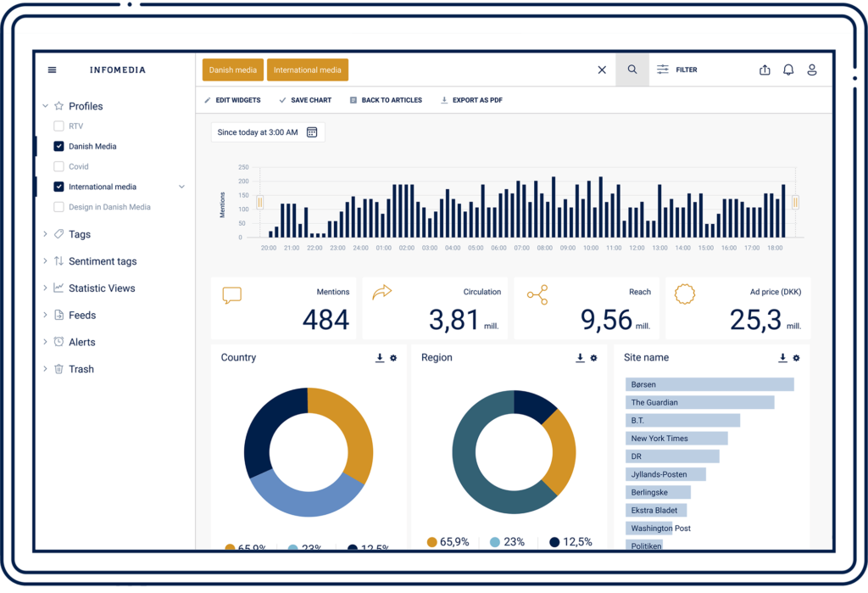Open the hamburger menu icon
The width and height of the screenshot is (868, 593).
tap(52, 70)
